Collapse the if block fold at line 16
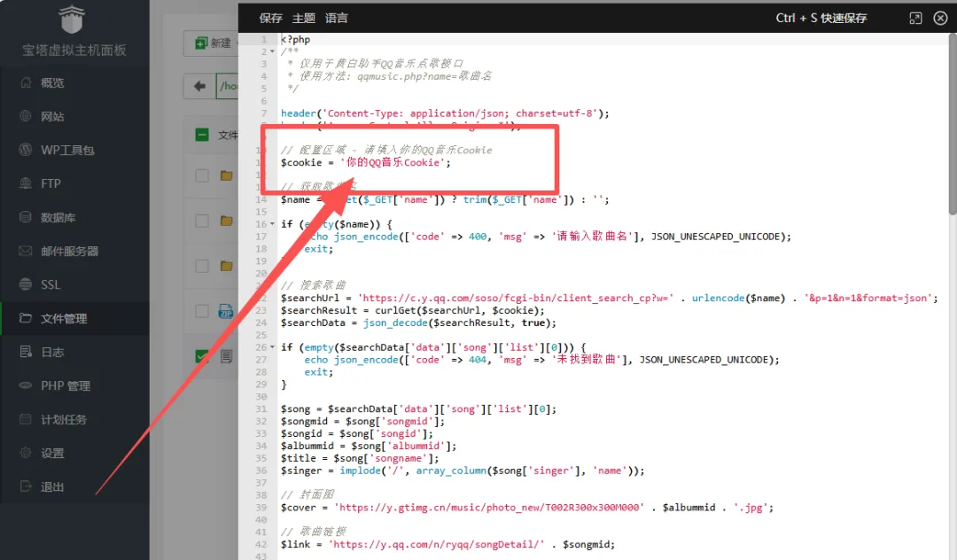This screenshot has width=957, height=560. coord(272,224)
